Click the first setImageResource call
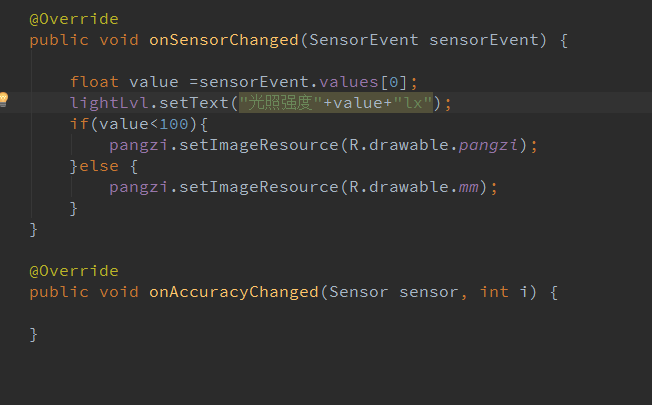The image size is (652, 405). (x=259, y=145)
